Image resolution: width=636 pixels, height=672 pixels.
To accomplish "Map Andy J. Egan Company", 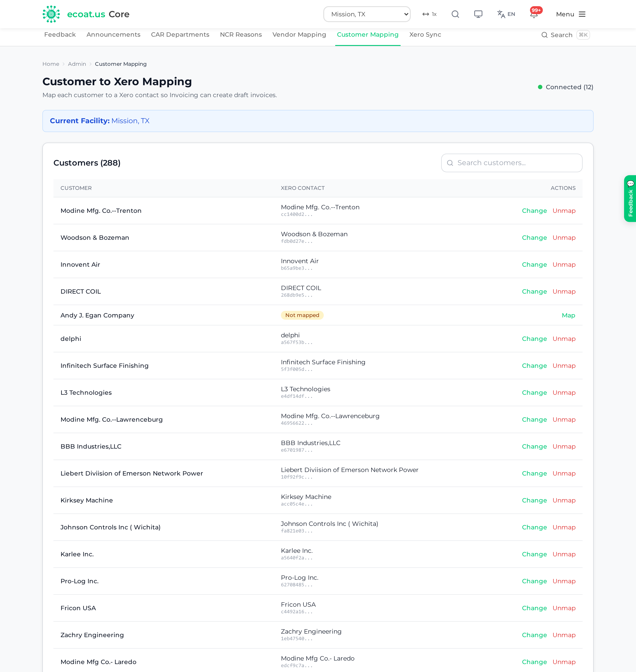I will click(568, 315).
